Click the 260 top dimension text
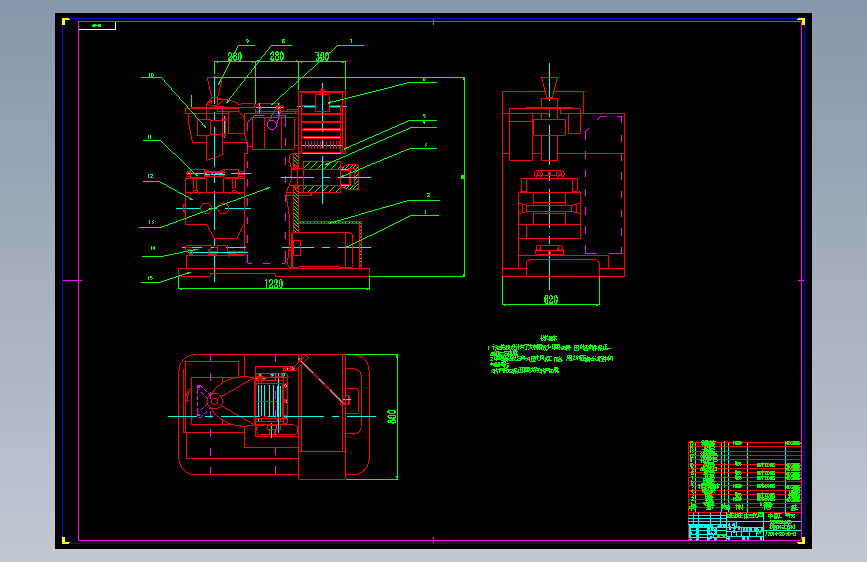Viewport: 867px width, 562px height. point(234,56)
